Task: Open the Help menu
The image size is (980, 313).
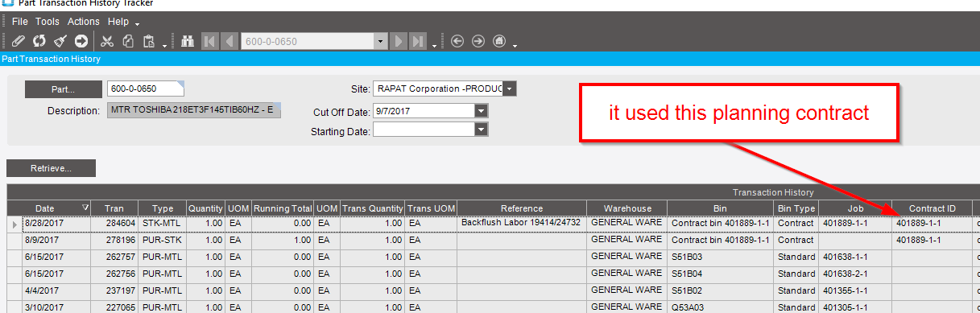Action: point(118,22)
